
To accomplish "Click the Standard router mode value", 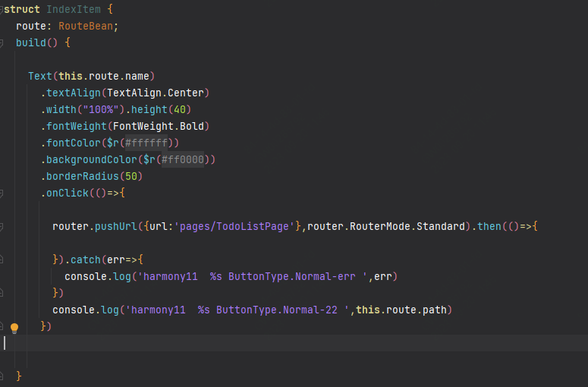I will 441,226.
